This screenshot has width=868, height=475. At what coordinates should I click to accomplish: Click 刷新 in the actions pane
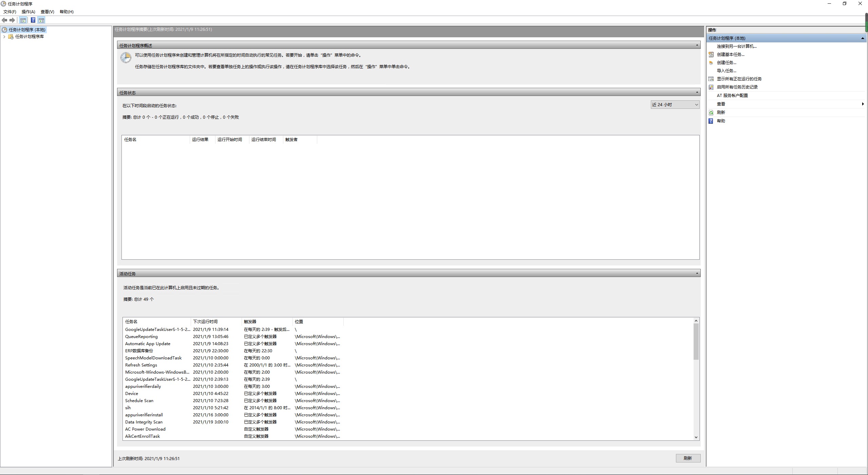[x=721, y=113]
